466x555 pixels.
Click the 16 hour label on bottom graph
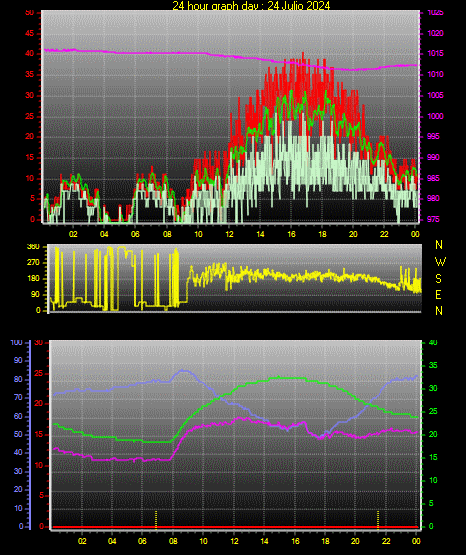(x=295, y=541)
